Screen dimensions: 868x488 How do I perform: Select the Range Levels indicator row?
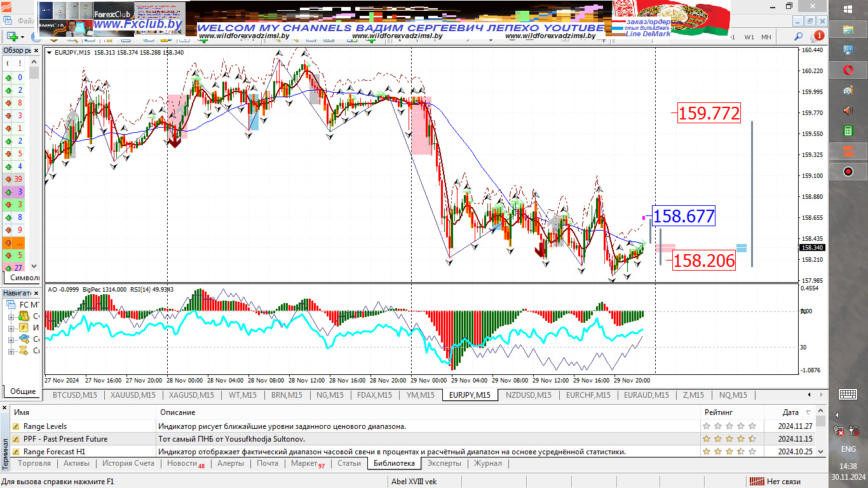point(413,426)
